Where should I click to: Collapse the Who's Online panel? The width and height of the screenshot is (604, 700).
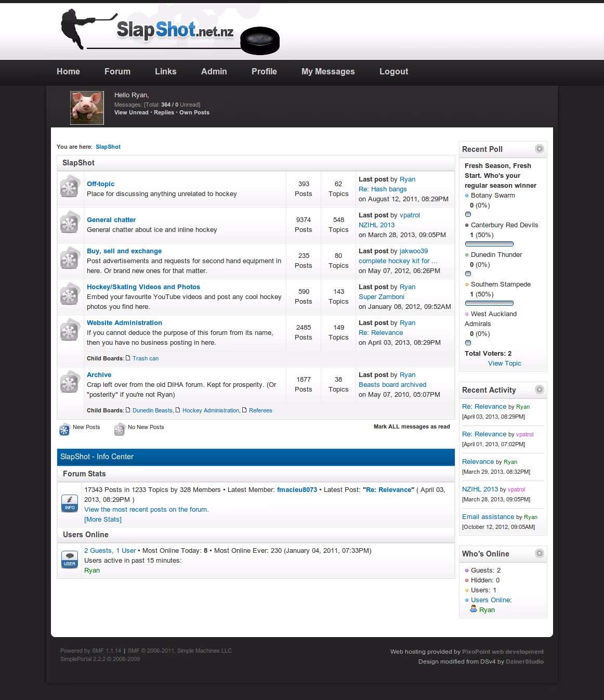tap(540, 553)
